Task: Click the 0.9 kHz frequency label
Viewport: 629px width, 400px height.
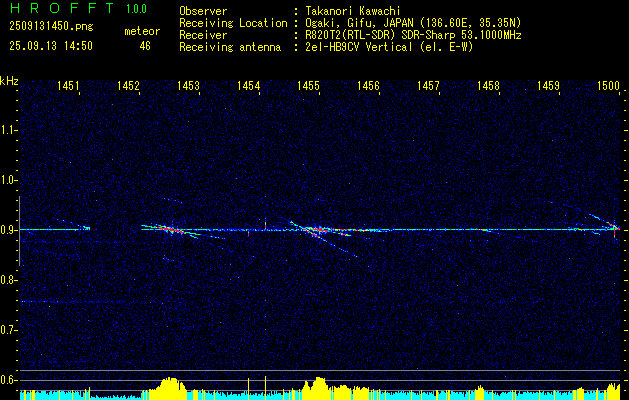Action: [x=8, y=230]
